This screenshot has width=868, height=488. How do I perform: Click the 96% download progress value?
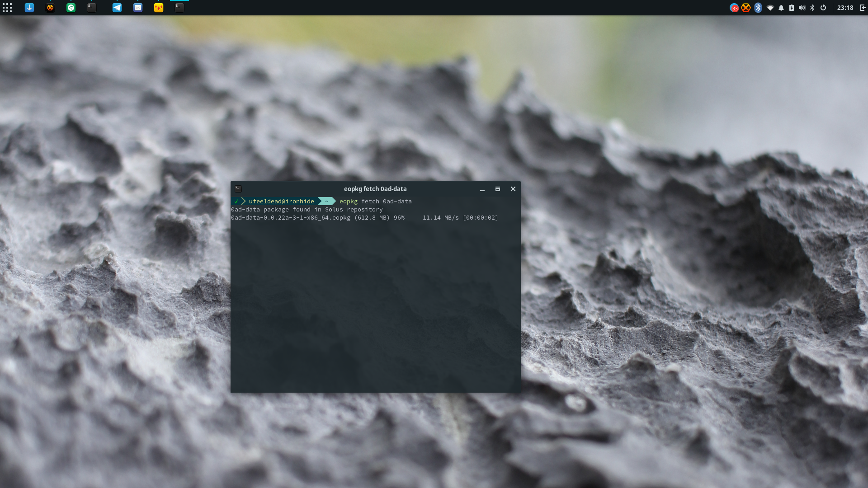(399, 218)
